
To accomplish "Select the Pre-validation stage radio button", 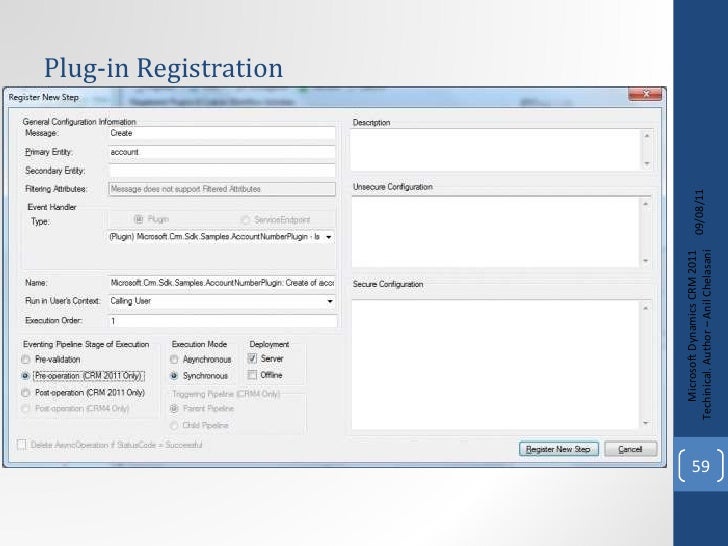I will [26, 360].
